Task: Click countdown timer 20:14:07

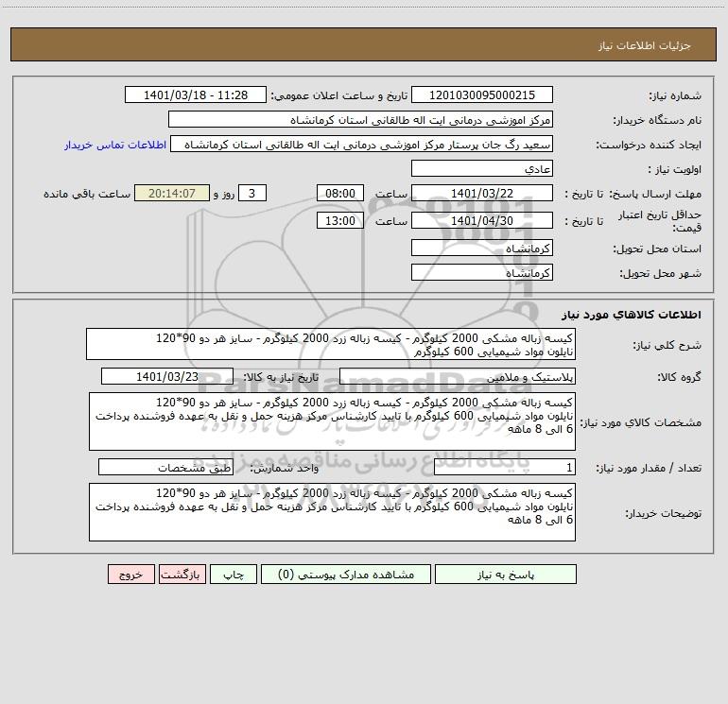Action: pos(172,194)
